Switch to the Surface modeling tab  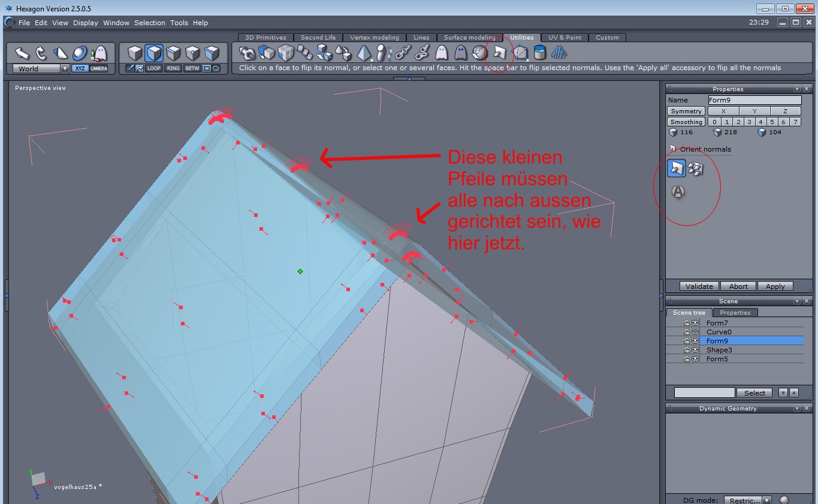(x=469, y=37)
